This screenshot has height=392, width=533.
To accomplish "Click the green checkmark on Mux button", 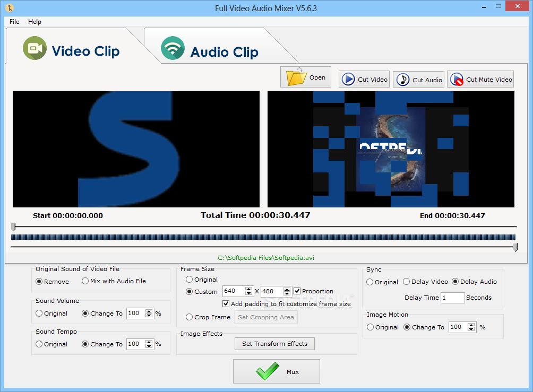I will pos(268,371).
